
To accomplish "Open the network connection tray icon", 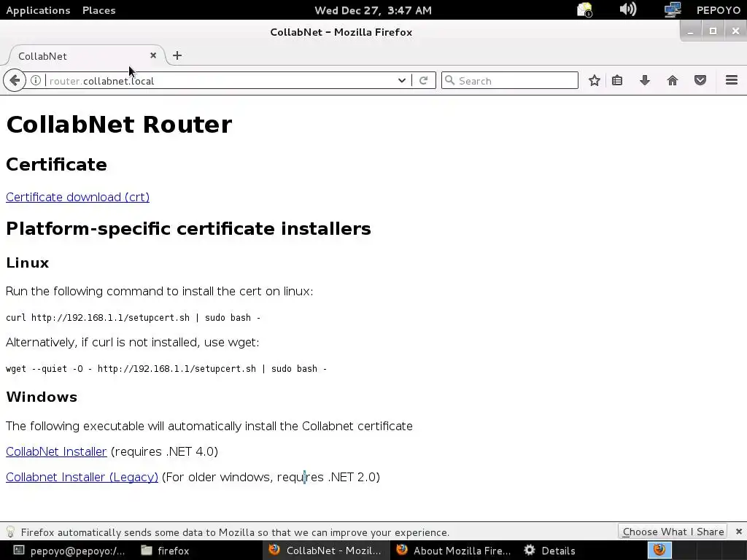I will pyautogui.click(x=673, y=9).
